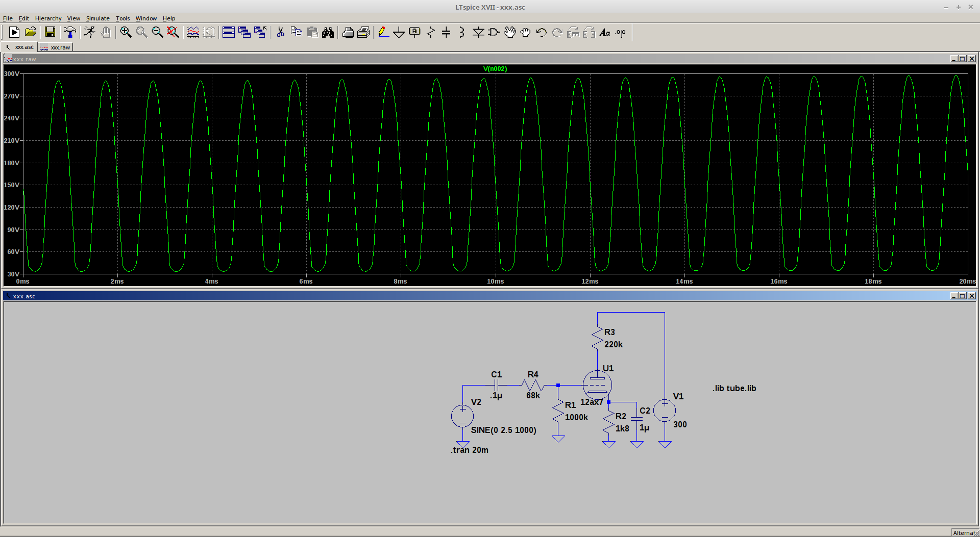Switch to the xxx.raw tab
This screenshot has width=980, height=537.
(x=55, y=47)
